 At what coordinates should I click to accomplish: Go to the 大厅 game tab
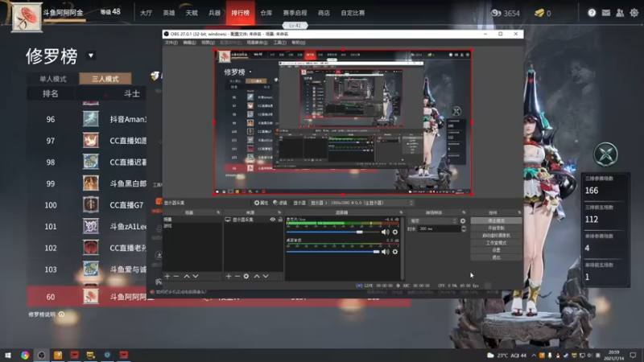click(x=146, y=13)
